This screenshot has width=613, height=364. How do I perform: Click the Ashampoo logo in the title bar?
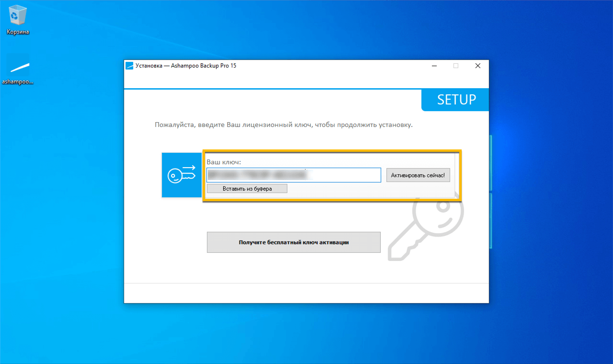point(129,66)
